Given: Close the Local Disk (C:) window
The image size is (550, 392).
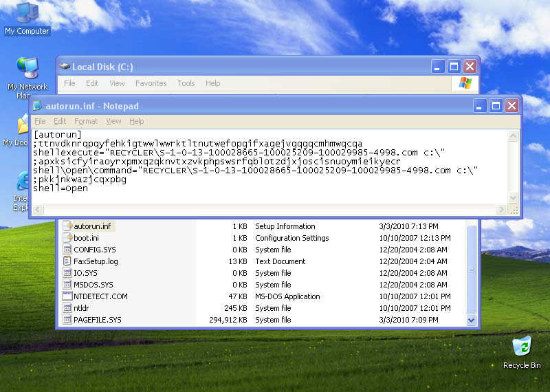Looking at the screenshot, I should [x=470, y=66].
